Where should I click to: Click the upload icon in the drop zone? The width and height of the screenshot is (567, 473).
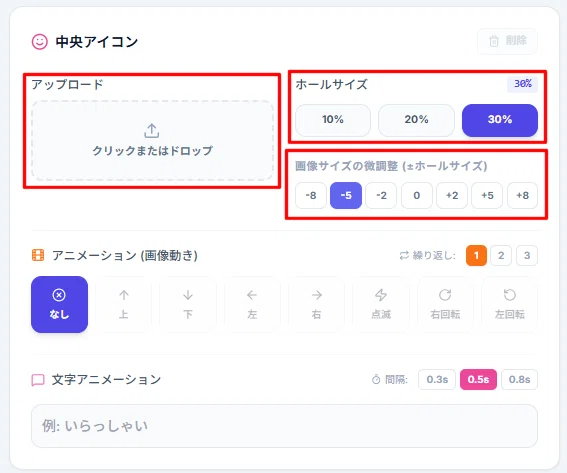click(152, 131)
